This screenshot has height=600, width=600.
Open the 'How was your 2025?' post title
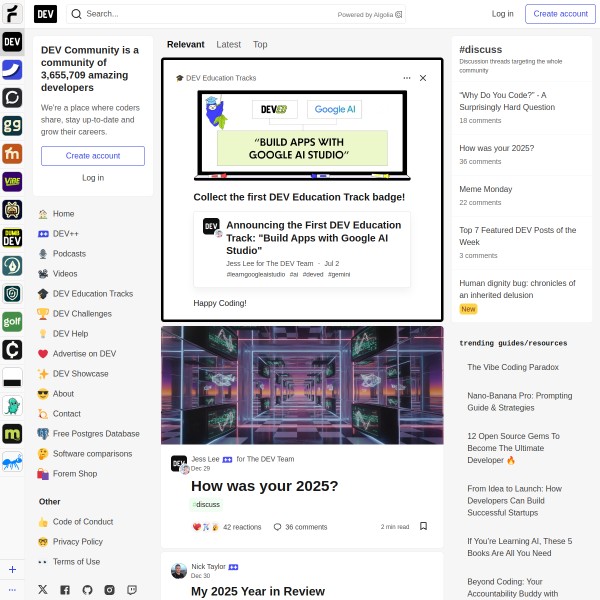pos(264,486)
